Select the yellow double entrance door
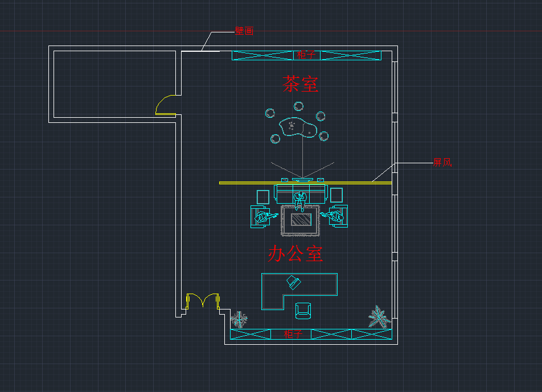 (x=203, y=301)
